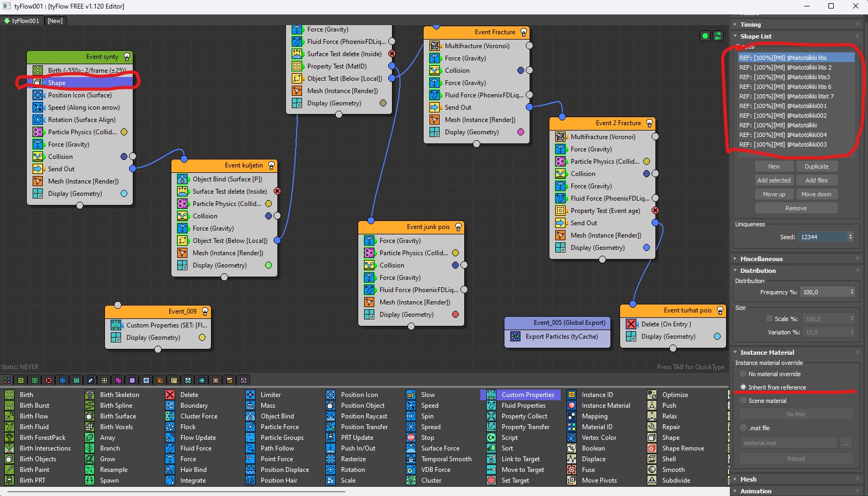Enable the Scale % checkbox
Screen dimensions: 868x496
(x=769, y=318)
